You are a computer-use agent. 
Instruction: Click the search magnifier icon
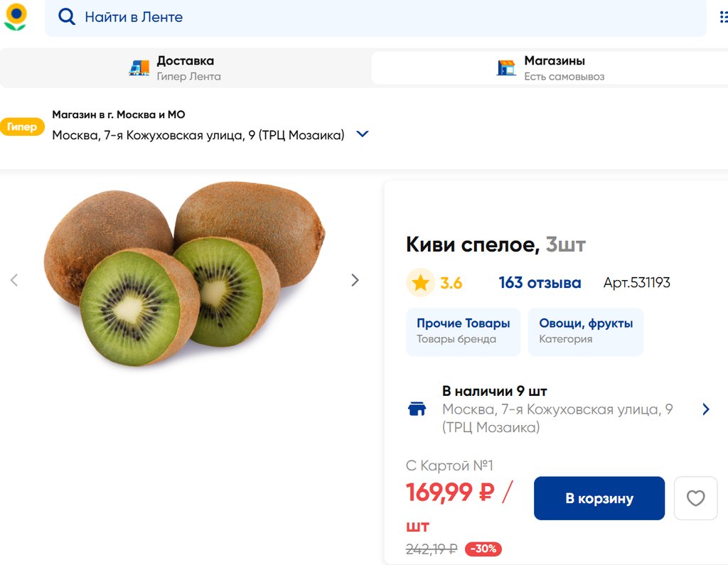(67, 17)
